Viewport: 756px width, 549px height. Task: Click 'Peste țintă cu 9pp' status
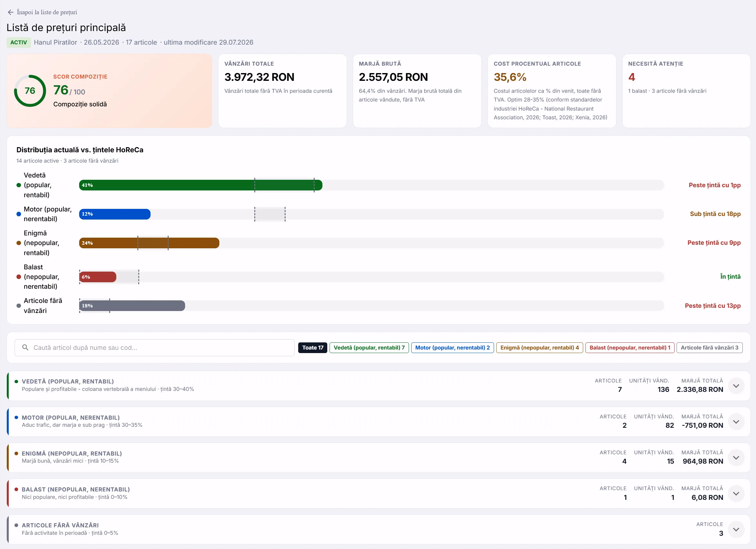click(714, 243)
